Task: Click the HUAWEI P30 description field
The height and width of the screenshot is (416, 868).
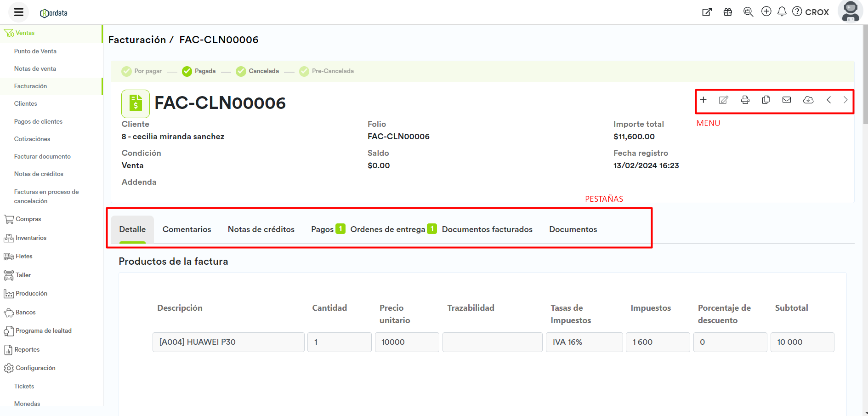Action: click(228, 342)
